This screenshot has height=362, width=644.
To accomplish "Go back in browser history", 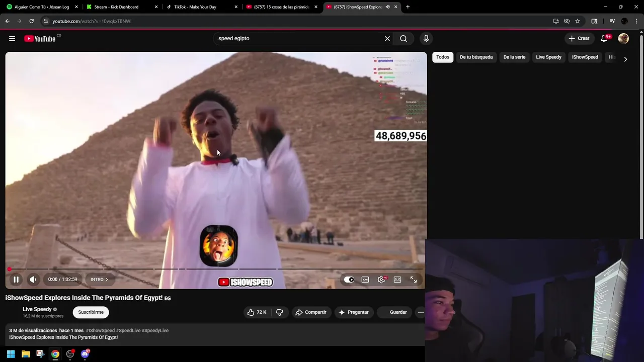I will pyautogui.click(x=7, y=21).
